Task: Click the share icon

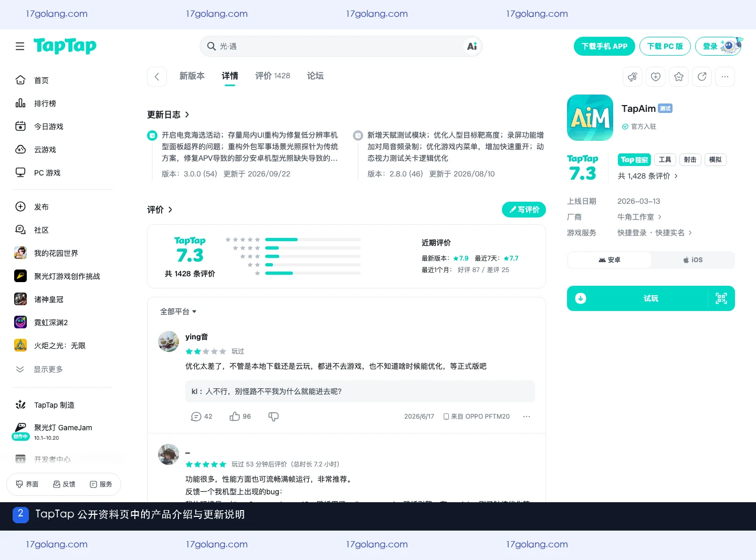Action: click(702, 77)
